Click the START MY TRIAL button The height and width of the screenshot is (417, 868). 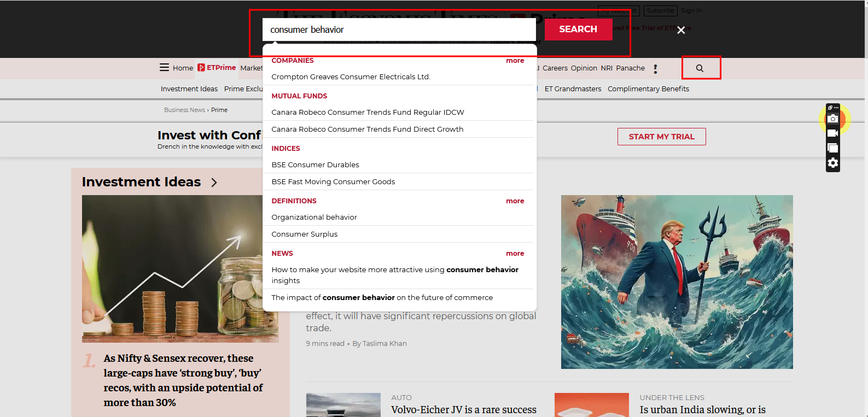[x=661, y=137]
